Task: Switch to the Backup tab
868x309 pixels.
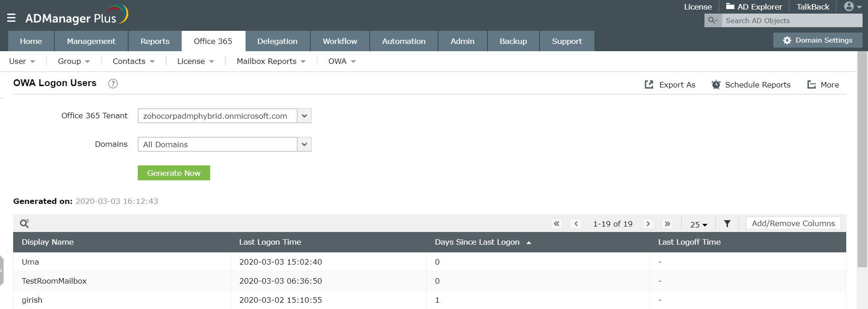Action: [513, 41]
